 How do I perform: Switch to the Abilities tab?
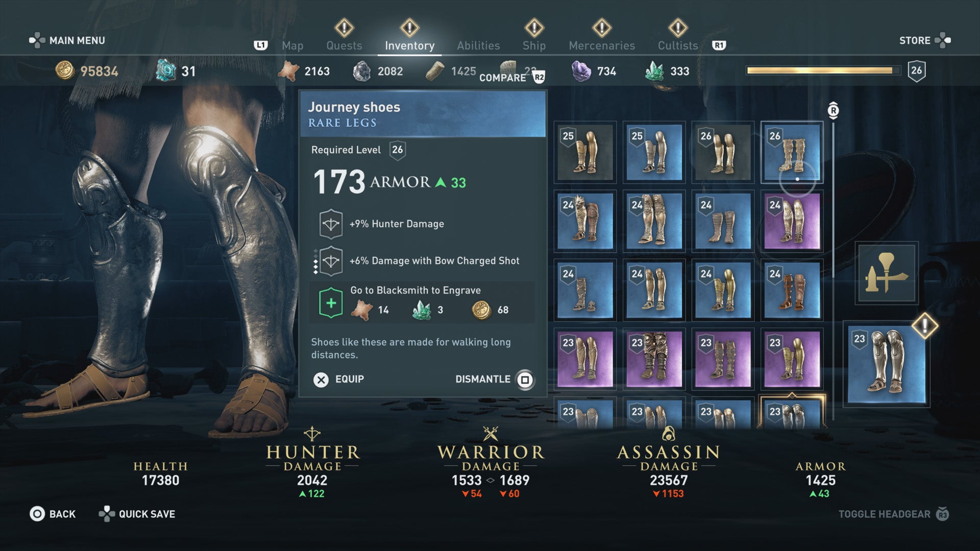(478, 45)
